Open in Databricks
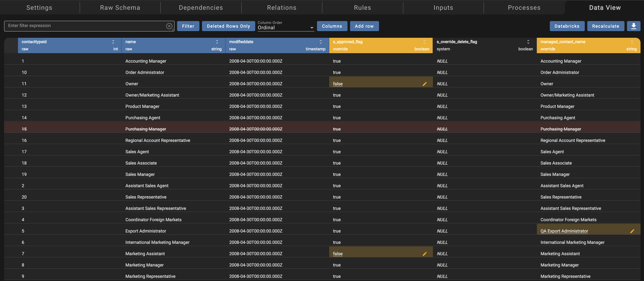Image resolution: width=644 pixels, height=281 pixels. pos(567,26)
